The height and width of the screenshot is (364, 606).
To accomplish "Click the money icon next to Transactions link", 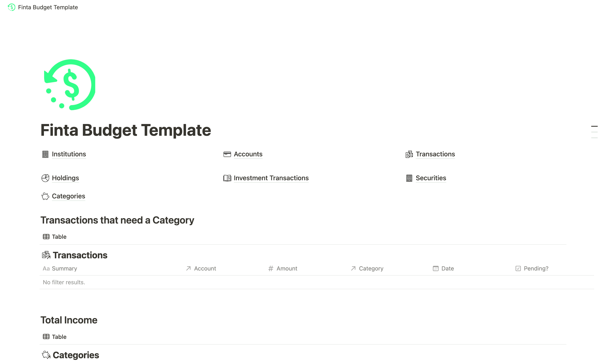I will coord(409,154).
